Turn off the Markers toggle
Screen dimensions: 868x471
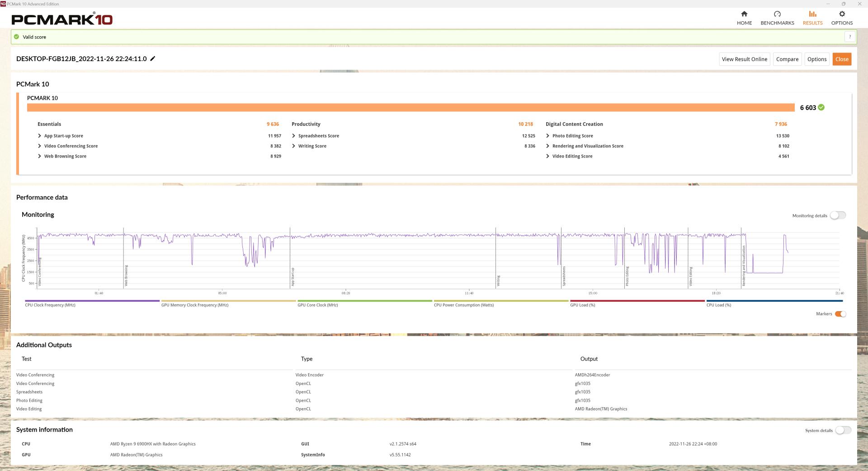[840, 314]
